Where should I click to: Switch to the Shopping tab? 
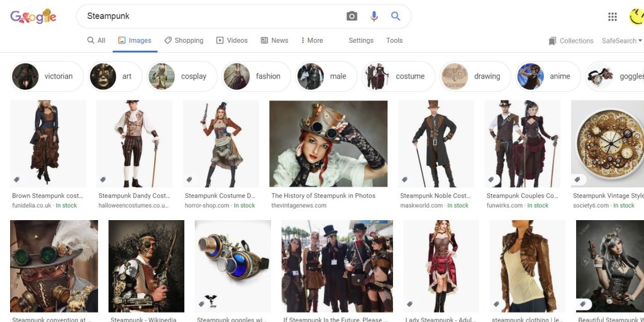[184, 40]
